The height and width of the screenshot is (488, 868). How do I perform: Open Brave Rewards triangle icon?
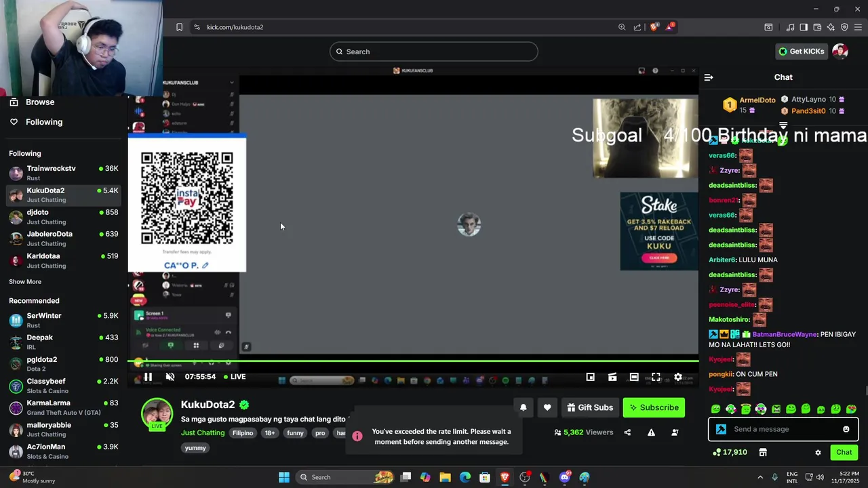670,27
